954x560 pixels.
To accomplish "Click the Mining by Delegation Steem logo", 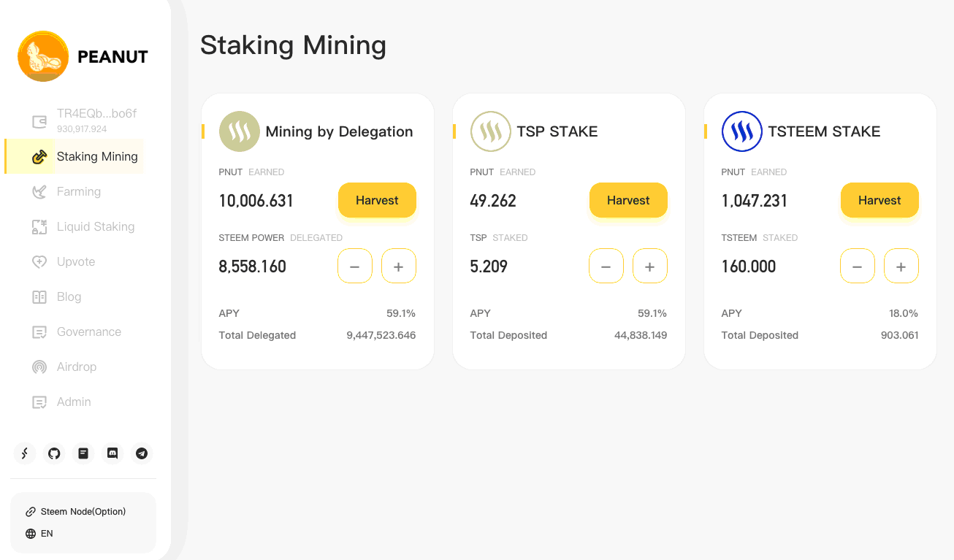I will [x=240, y=131].
